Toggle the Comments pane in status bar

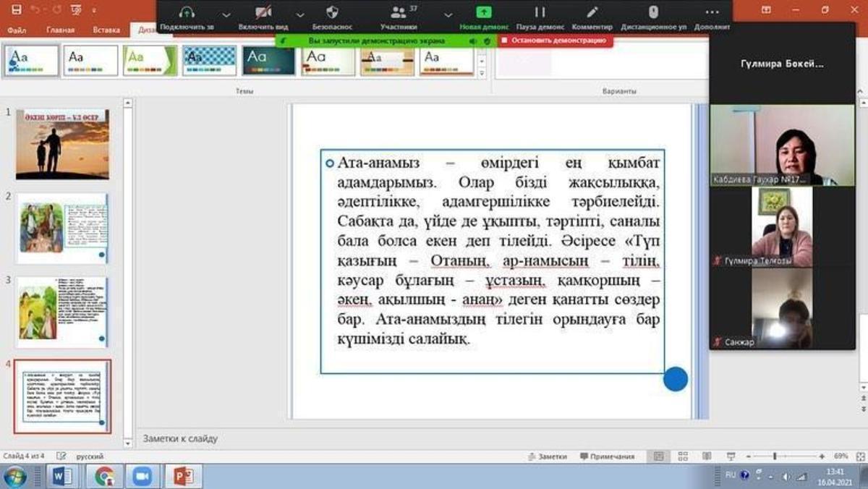click(607, 456)
